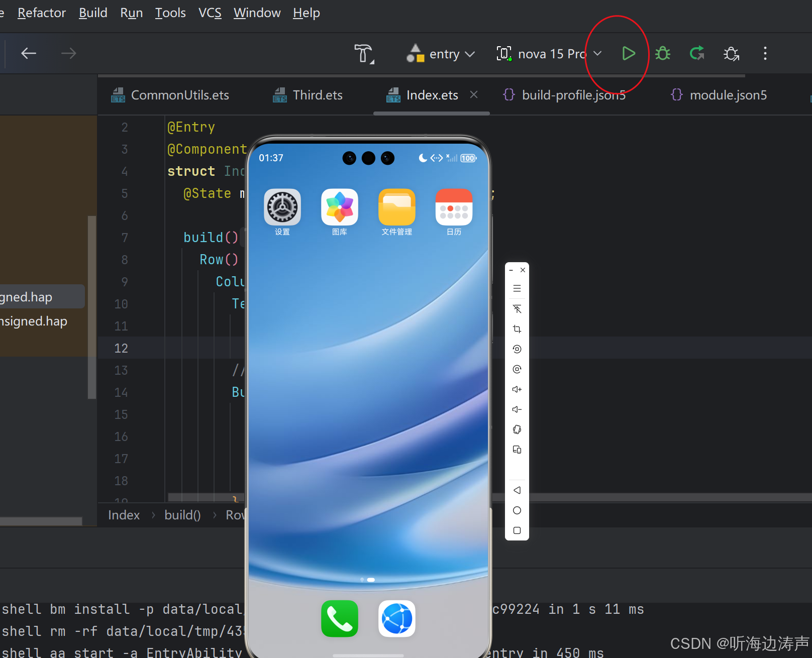Viewport: 812px width, 658px height.
Task: Open the Refactor menu
Action: pyautogui.click(x=42, y=13)
